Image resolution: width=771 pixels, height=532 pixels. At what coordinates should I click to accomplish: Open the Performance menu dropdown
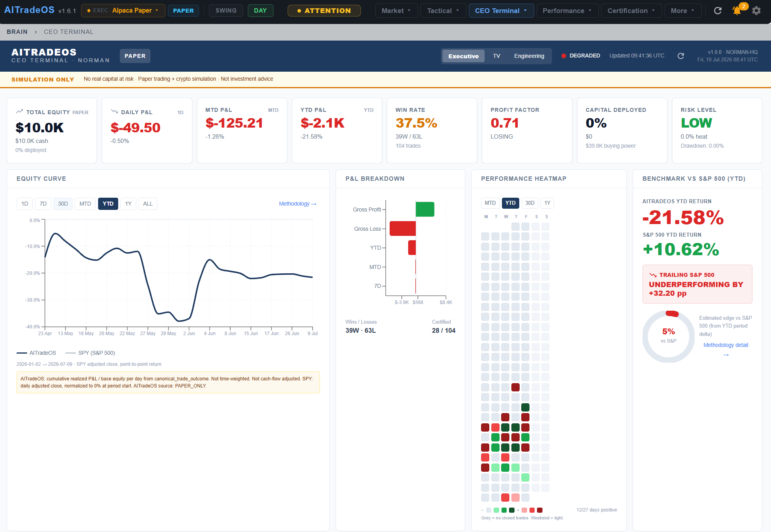[567, 11]
